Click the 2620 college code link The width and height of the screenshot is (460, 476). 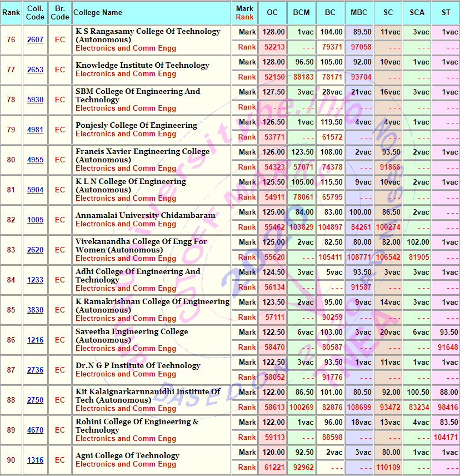35,250
